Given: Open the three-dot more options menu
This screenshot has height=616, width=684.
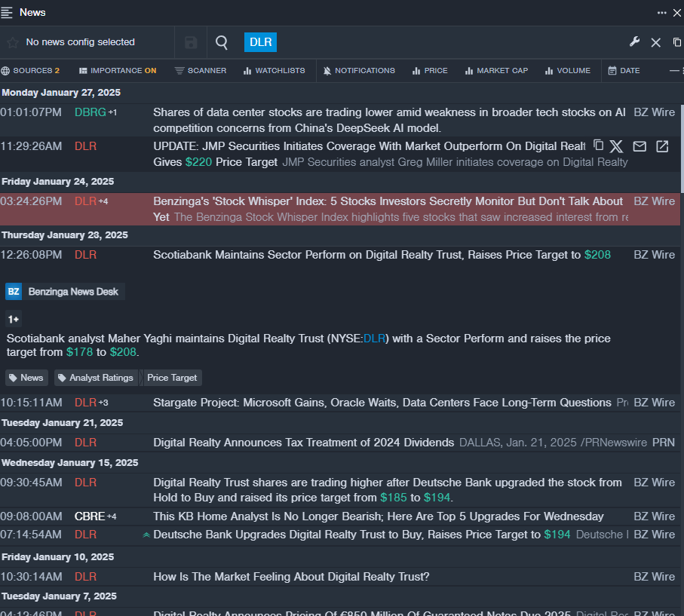Looking at the screenshot, I should click(x=661, y=12).
